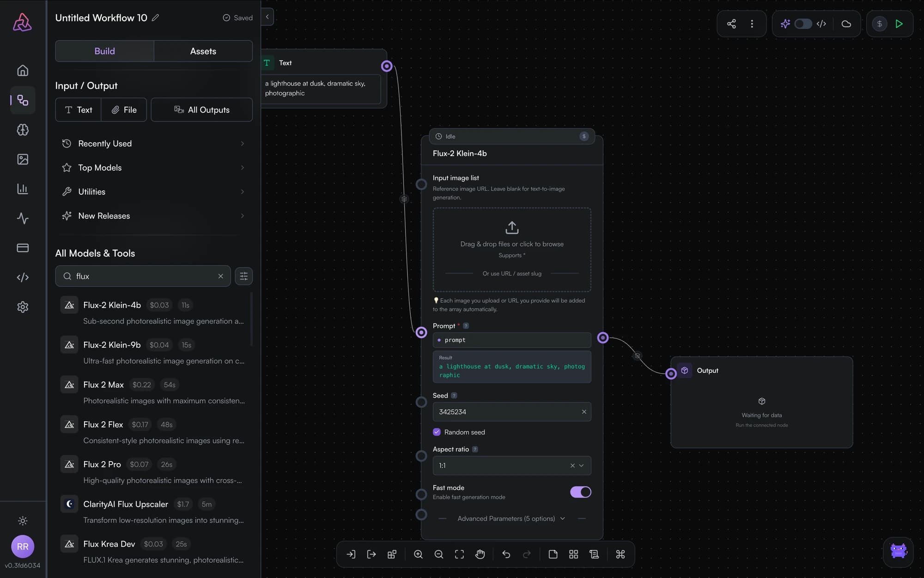Toggle the AI/code mode switch in top toolbar
924x578 pixels.
(803, 24)
